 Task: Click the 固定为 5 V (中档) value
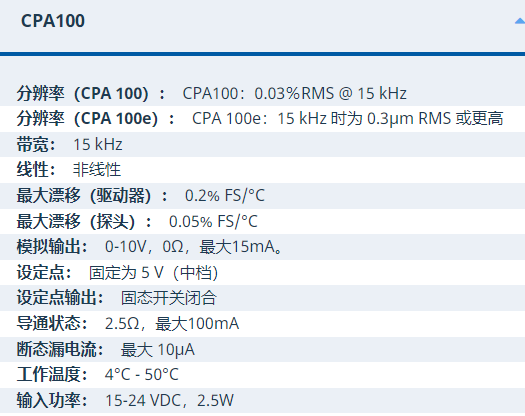tap(154, 273)
